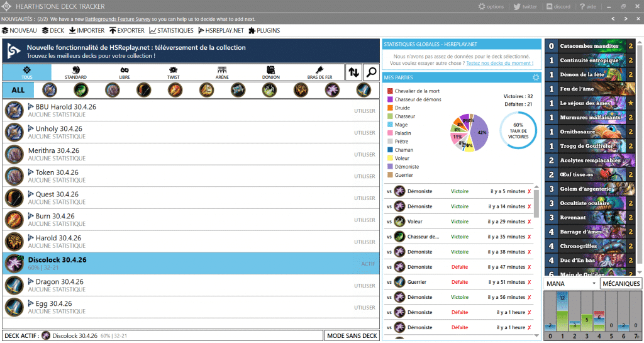The height and width of the screenshot is (343, 644).
Task: Click the 1-mana bar in mana chart
Action: point(563,312)
